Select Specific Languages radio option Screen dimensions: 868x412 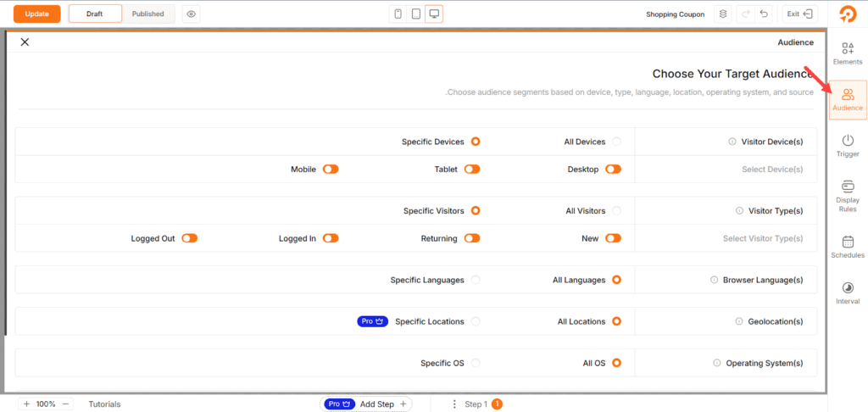pos(476,280)
